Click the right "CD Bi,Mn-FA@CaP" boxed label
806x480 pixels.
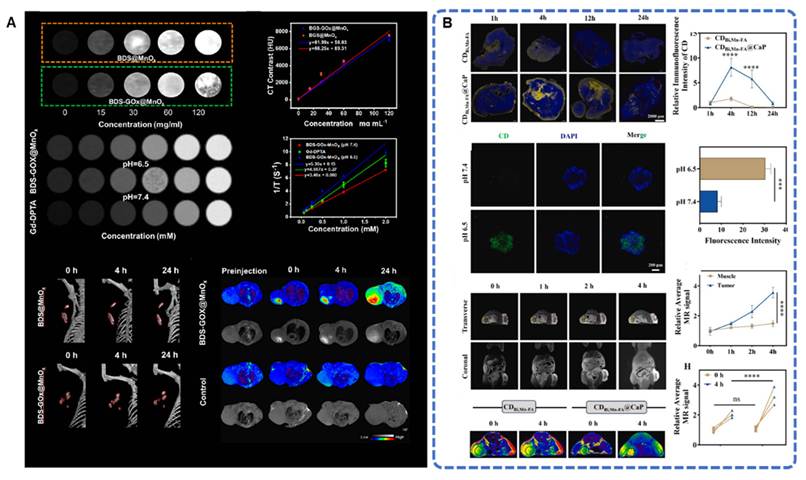coord(616,408)
